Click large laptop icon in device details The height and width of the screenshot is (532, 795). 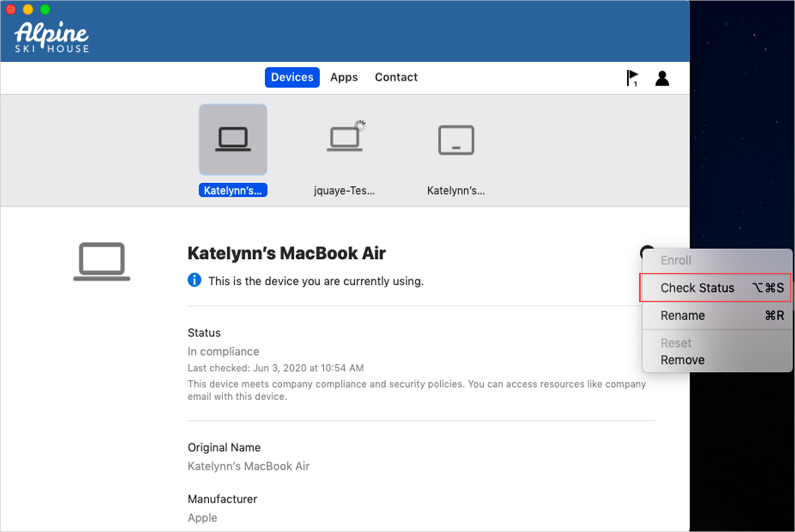point(102,261)
